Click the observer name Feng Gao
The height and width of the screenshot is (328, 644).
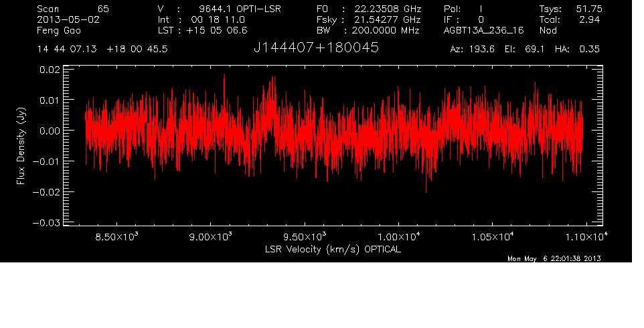coord(59,31)
